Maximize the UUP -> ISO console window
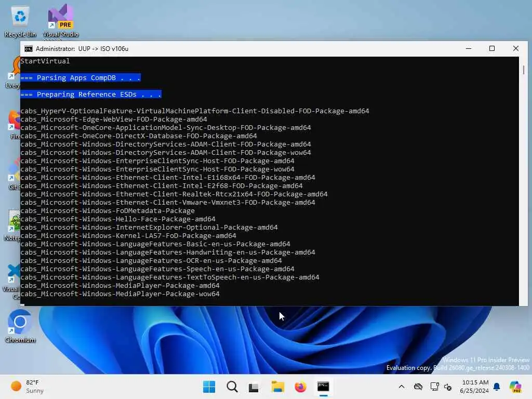This screenshot has height=399, width=532. 492,48
